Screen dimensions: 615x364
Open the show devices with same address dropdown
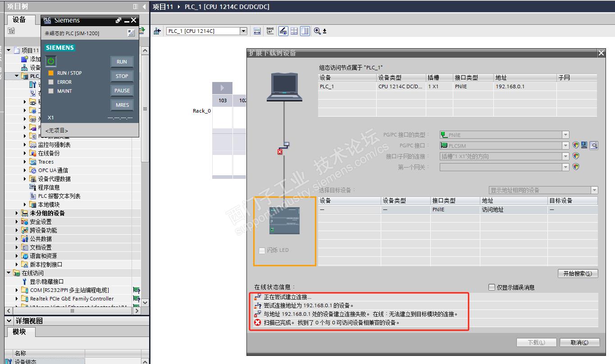[594, 190]
